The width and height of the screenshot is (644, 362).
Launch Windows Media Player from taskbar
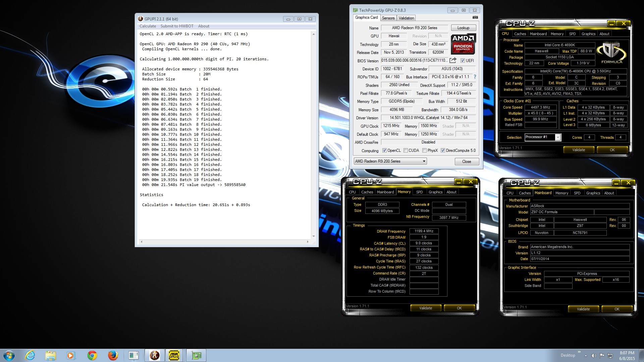tap(71, 355)
